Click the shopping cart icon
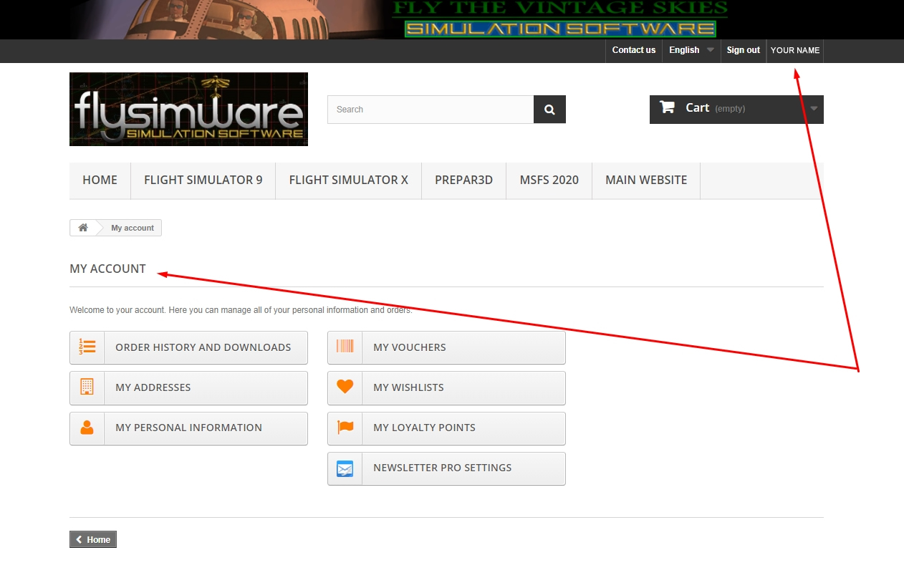Image resolution: width=904 pixels, height=588 pixels. click(x=667, y=108)
